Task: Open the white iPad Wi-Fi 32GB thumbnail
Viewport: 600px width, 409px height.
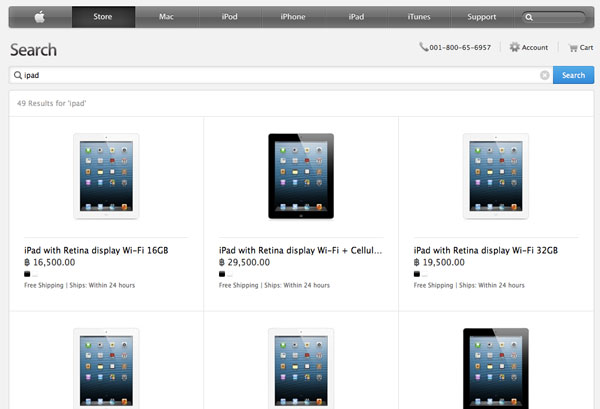Action: [x=496, y=176]
